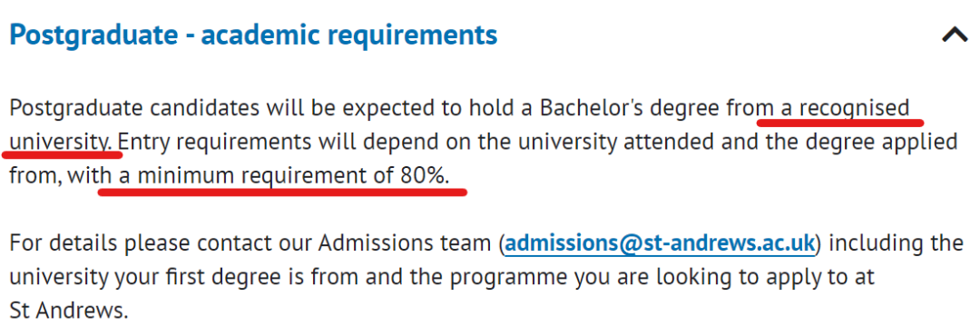Click the 'St Andrews.' text at bottom

coord(69,311)
